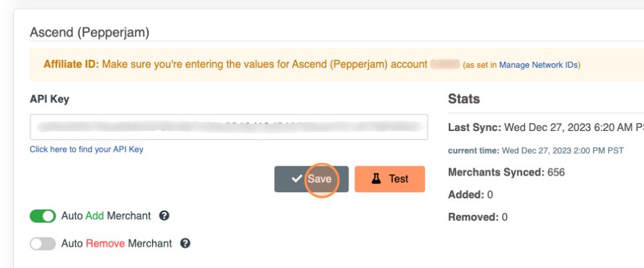The height and width of the screenshot is (268, 644).
Task: Focus the API Key input field
Action: [228, 126]
